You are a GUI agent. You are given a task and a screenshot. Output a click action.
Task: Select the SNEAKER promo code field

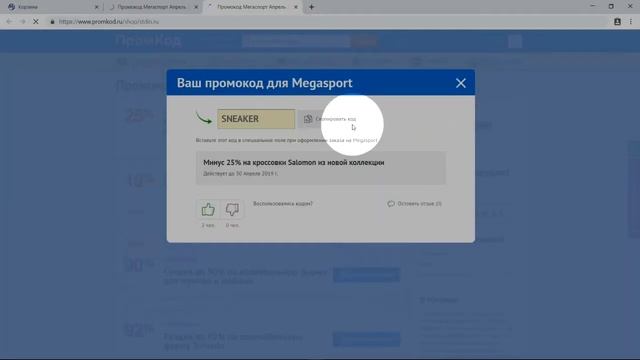point(256,119)
